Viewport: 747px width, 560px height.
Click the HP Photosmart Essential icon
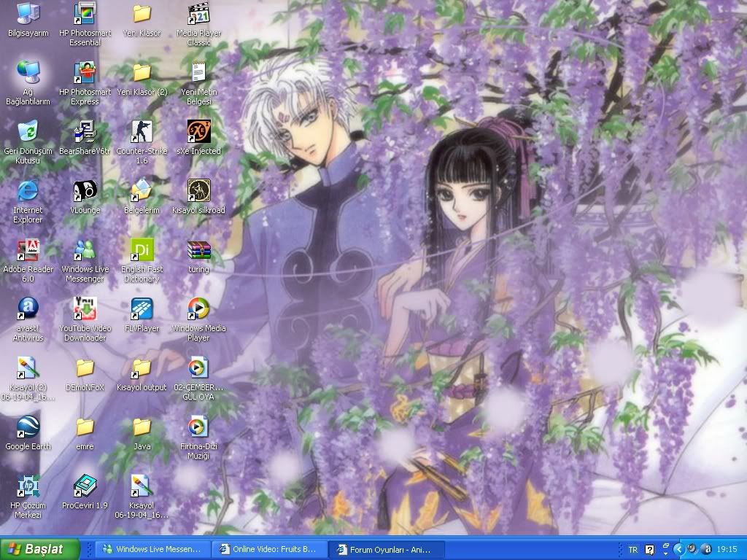pos(85,24)
